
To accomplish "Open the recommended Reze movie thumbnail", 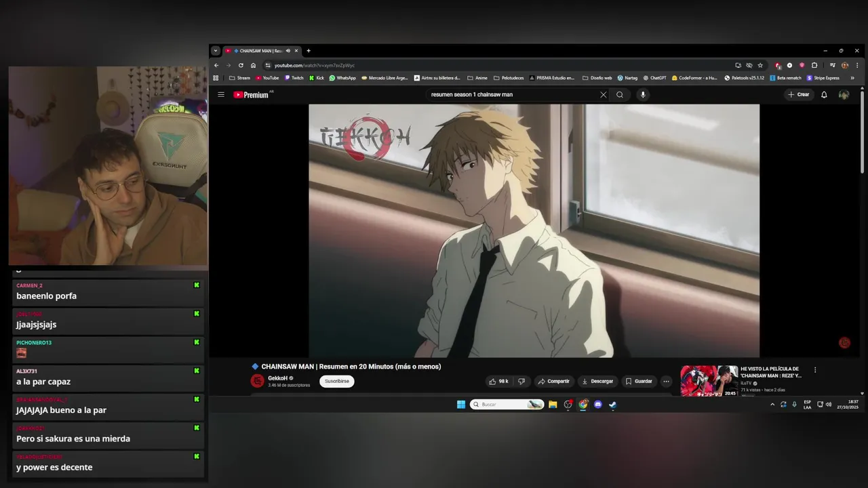I will coord(709,381).
